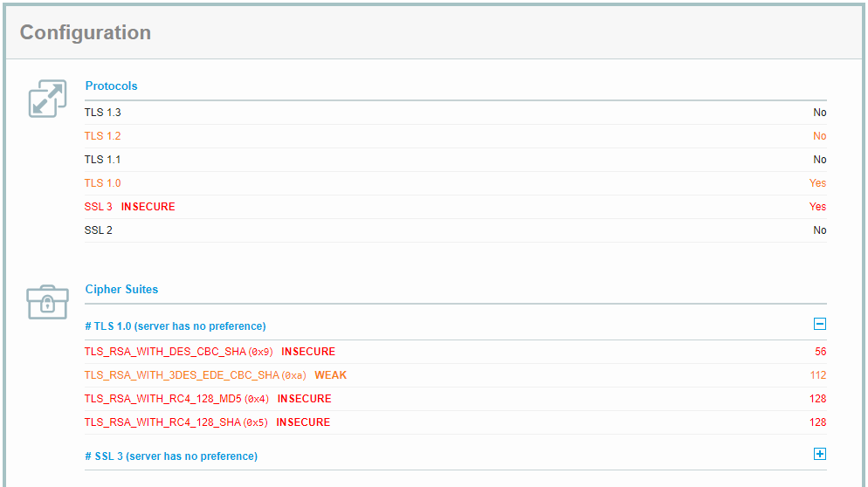Screen dimensions: 868x487
Task: Click the # TLS 1.0 (server has no preference) heading
Action: (175, 326)
